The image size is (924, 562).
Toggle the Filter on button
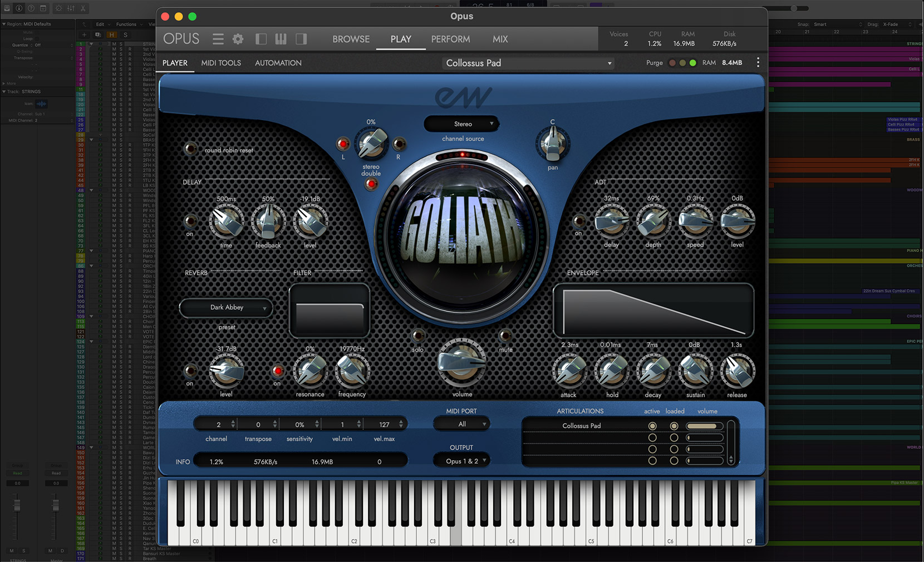pos(277,371)
